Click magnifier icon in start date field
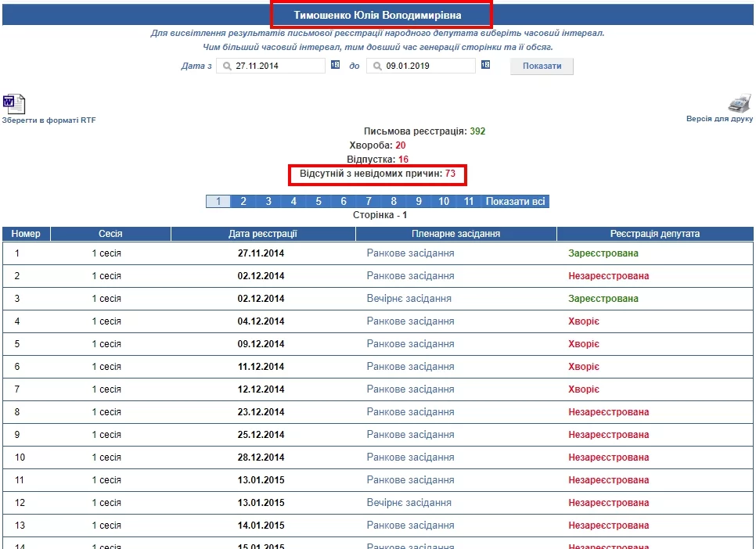756x549 pixels. pyautogui.click(x=227, y=66)
